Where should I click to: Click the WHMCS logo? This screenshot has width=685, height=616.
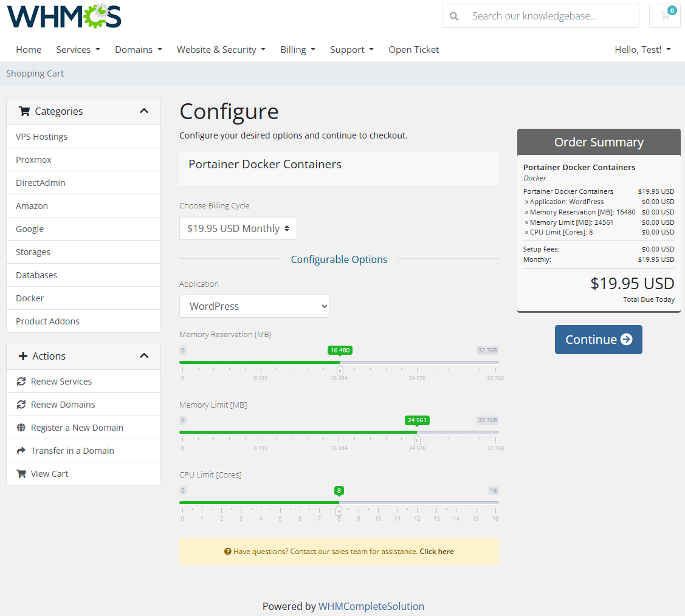coord(64,16)
